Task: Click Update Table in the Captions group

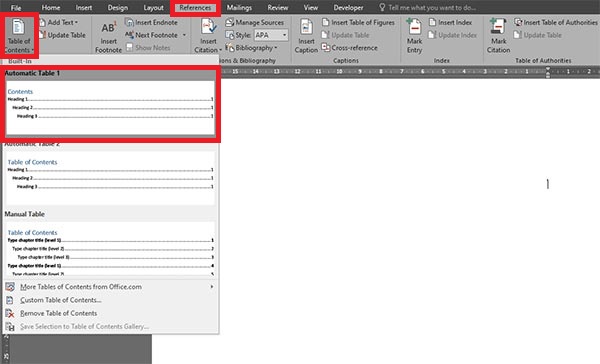Action: (345, 35)
